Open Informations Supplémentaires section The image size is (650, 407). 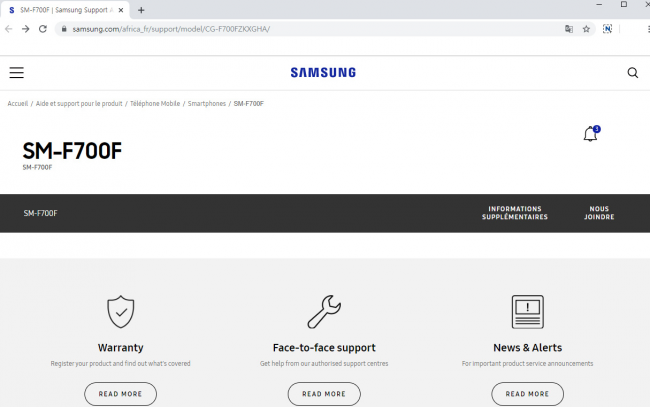pyautogui.click(x=514, y=213)
